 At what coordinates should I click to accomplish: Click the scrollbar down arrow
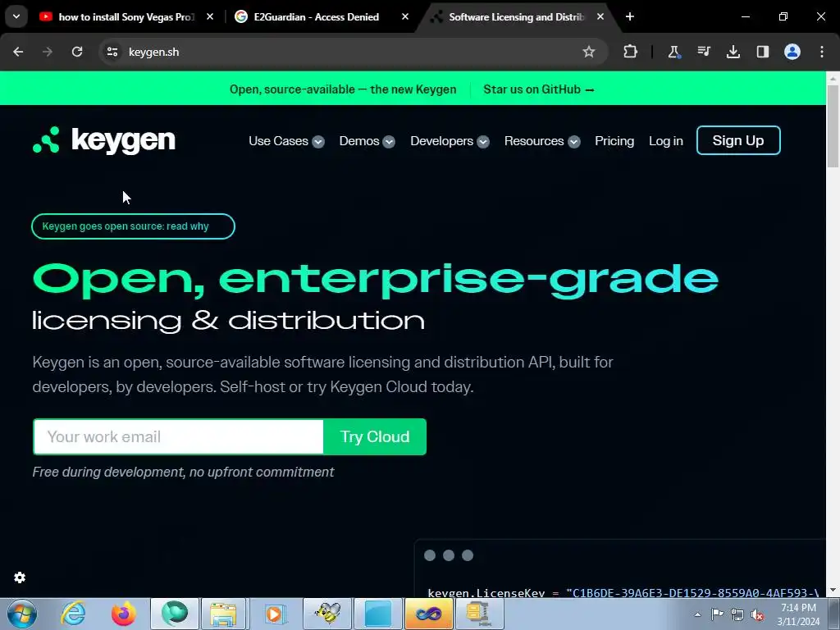[833, 591]
